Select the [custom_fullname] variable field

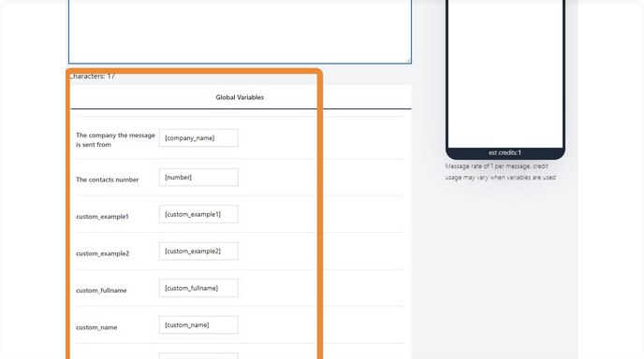(198, 288)
